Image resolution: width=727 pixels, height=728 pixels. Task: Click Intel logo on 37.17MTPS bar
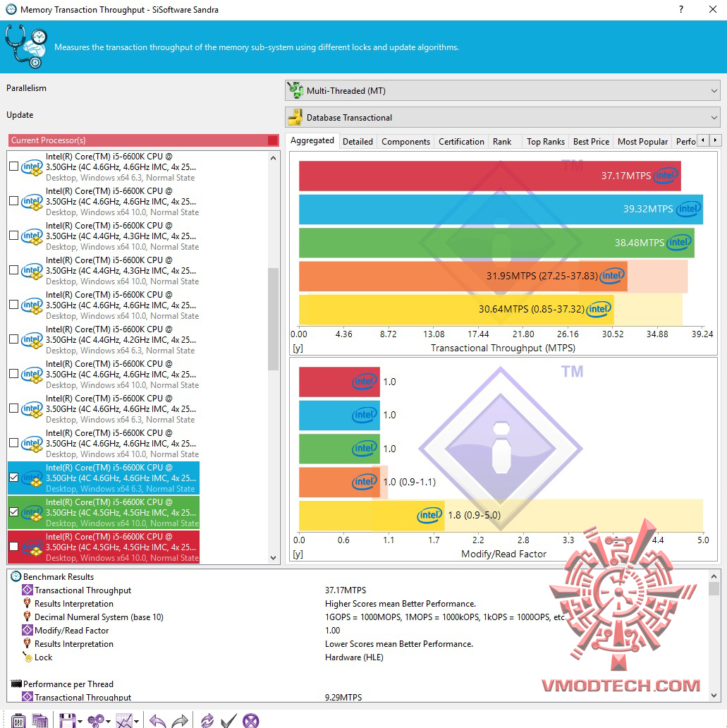666,176
